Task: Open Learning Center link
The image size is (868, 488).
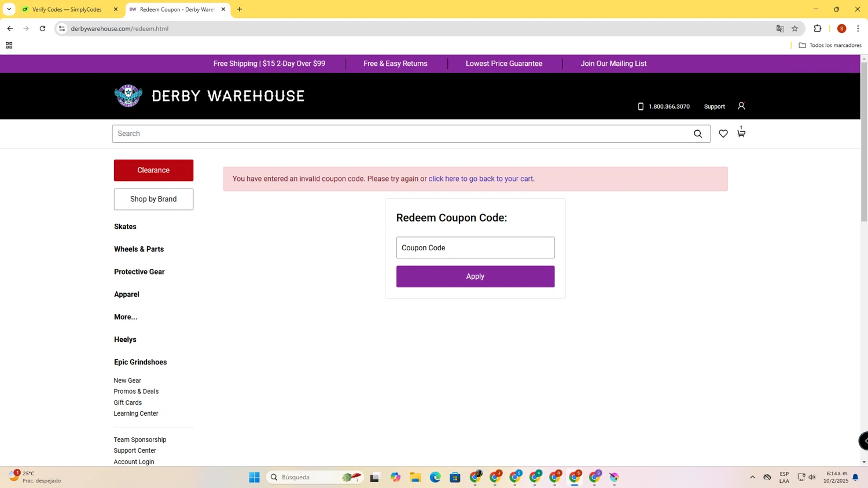Action: coord(136,413)
